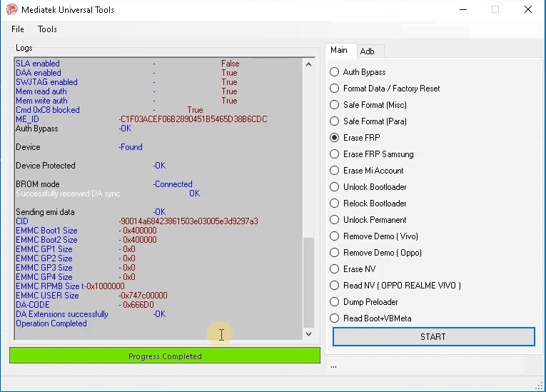The height and width of the screenshot is (392, 546).
Task: Select the Erase Mi Account option
Action: pos(334,171)
